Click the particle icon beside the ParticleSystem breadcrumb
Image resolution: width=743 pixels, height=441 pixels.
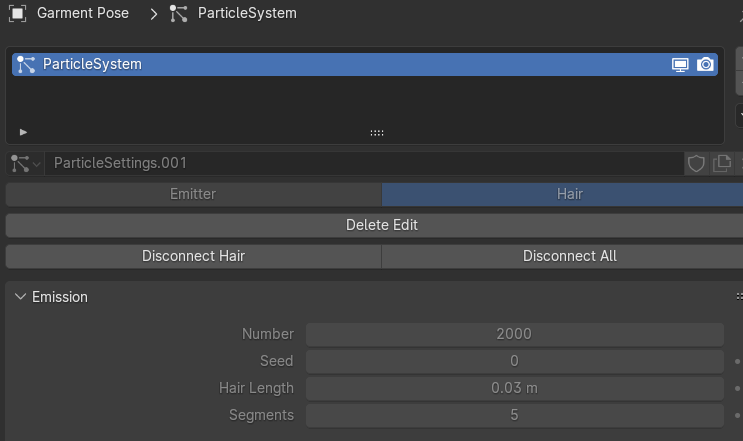coord(179,14)
